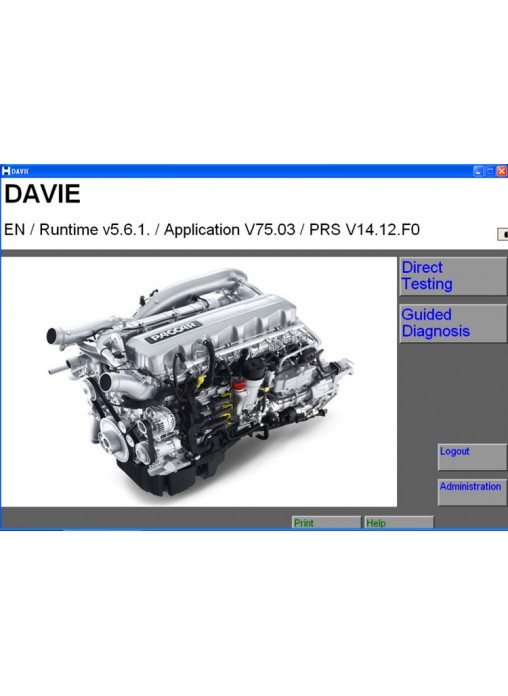Open Direct Testing
The height and width of the screenshot is (696, 508).
(453, 276)
